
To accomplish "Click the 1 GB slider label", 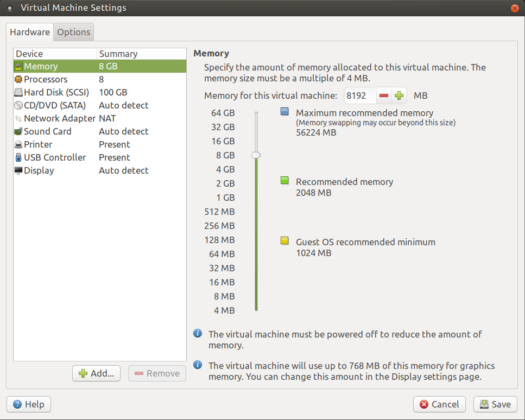I will 225,198.
